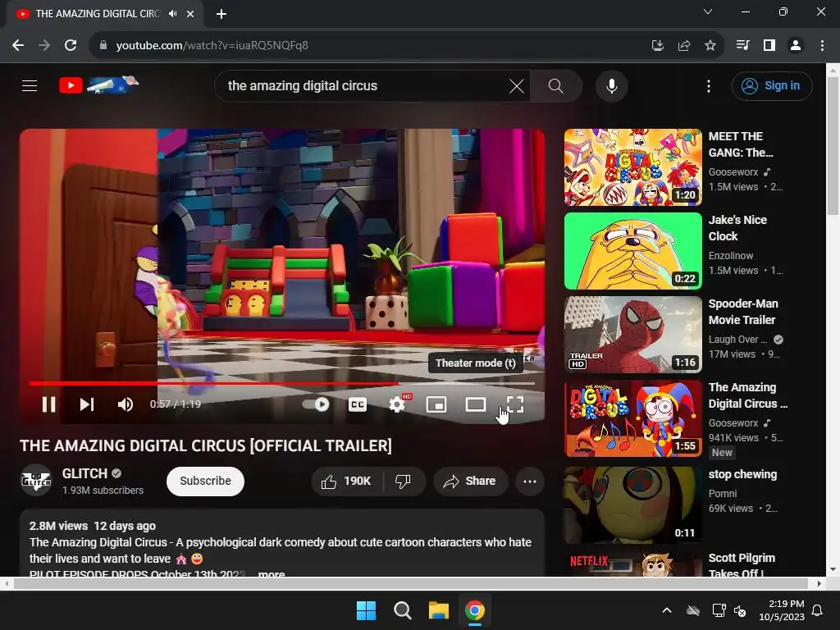The height and width of the screenshot is (630, 840).
Task: Click the 'Jake's Nice Clock' title
Action: click(x=737, y=228)
